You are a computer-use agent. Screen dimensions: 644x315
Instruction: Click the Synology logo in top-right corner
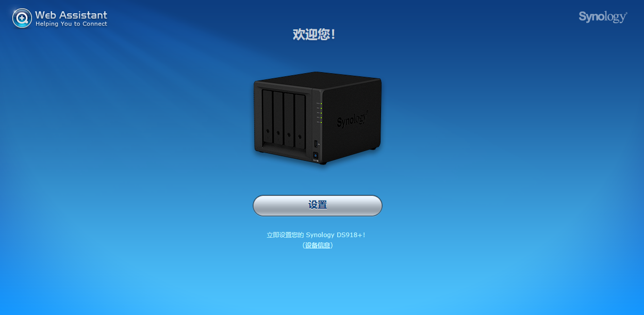(x=603, y=17)
